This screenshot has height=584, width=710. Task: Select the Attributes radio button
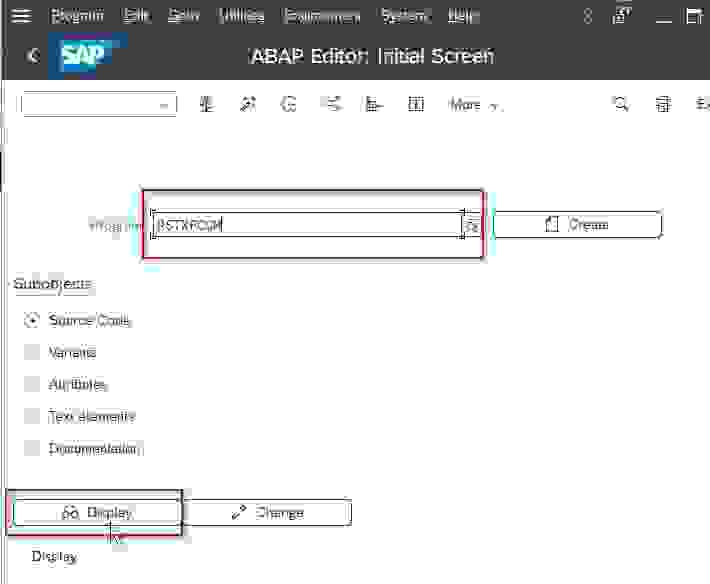[x=32, y=384]
